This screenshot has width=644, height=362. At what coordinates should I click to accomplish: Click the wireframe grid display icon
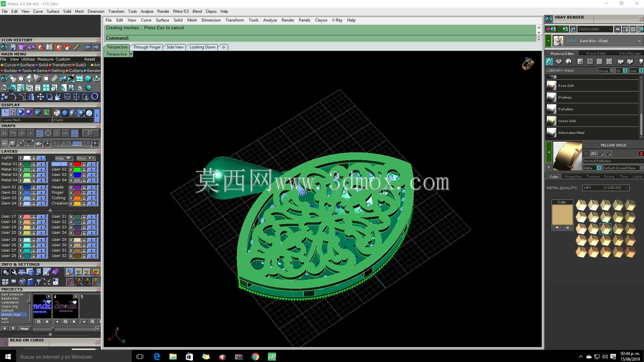coord(5,112)
